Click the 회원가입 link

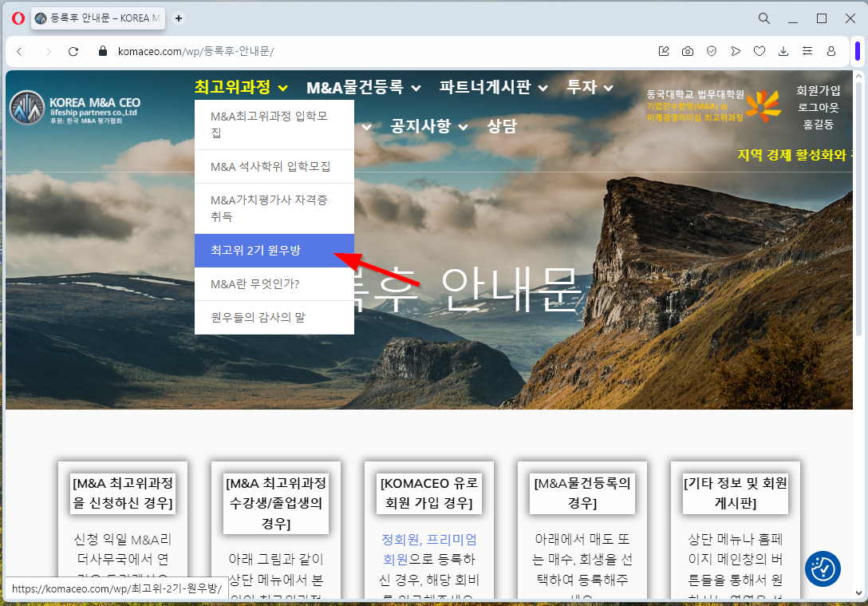coord(818,90)
